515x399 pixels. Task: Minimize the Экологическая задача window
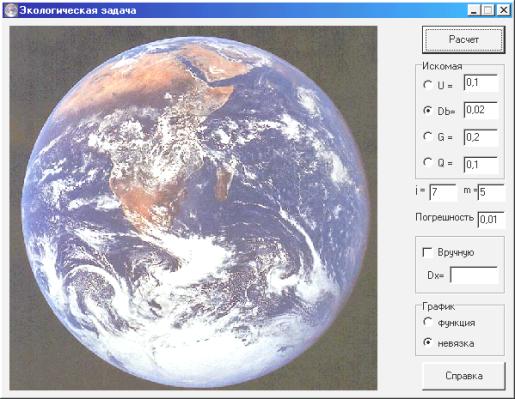[x=473, y=10]
